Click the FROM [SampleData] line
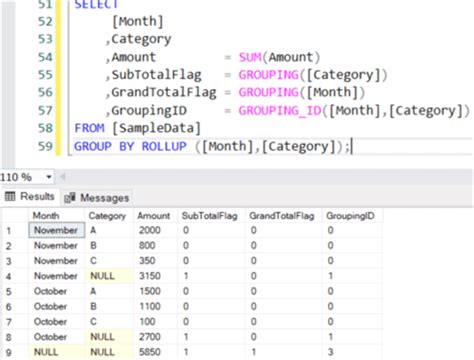The height and width of the screenshot is (360, 474). pyautogui.click(x=137, y=128)
